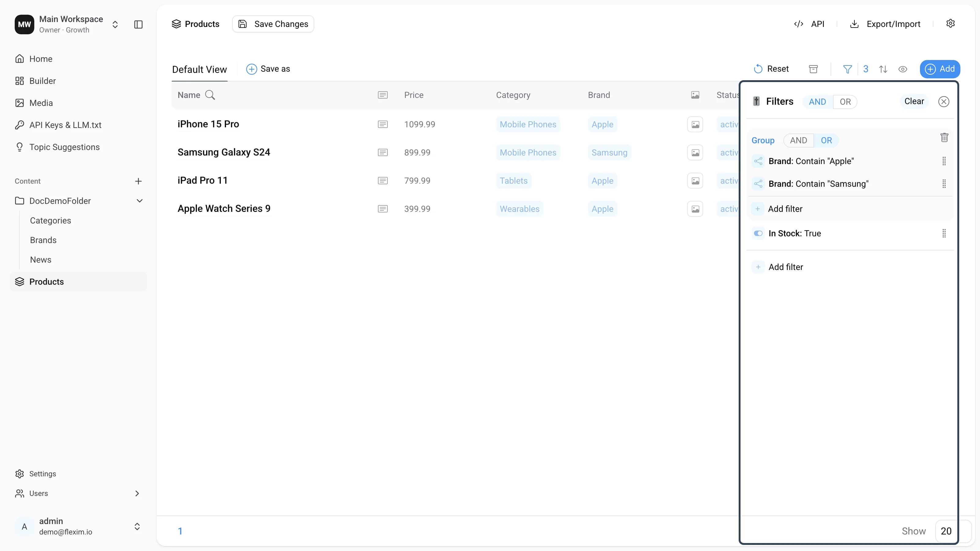
Task: View image of iPhone 15 Pro
Action: (x=695, y=124)
